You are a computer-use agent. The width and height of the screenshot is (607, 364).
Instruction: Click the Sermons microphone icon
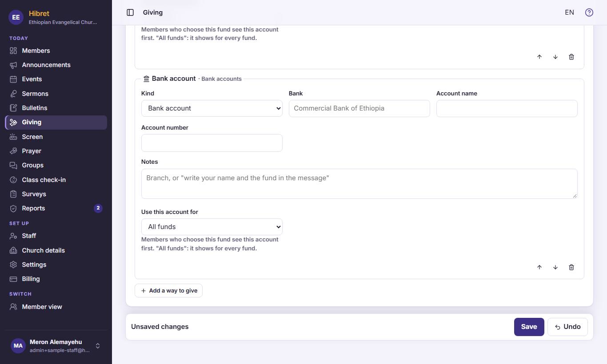coord(13,94)
